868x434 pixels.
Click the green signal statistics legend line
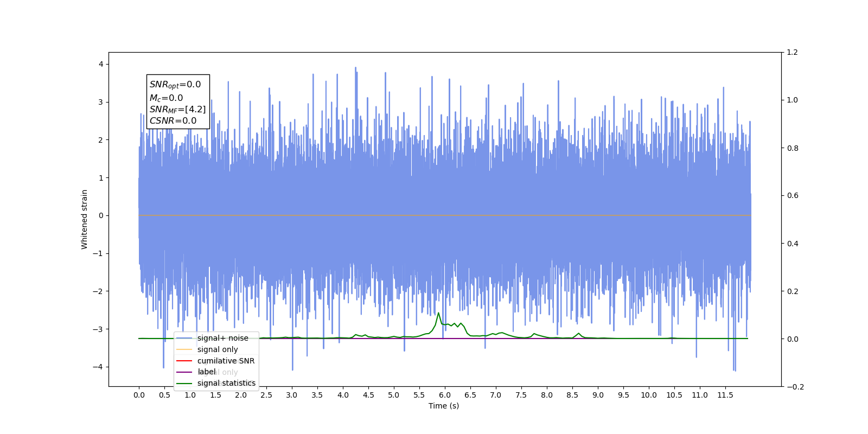pos(184,383)
